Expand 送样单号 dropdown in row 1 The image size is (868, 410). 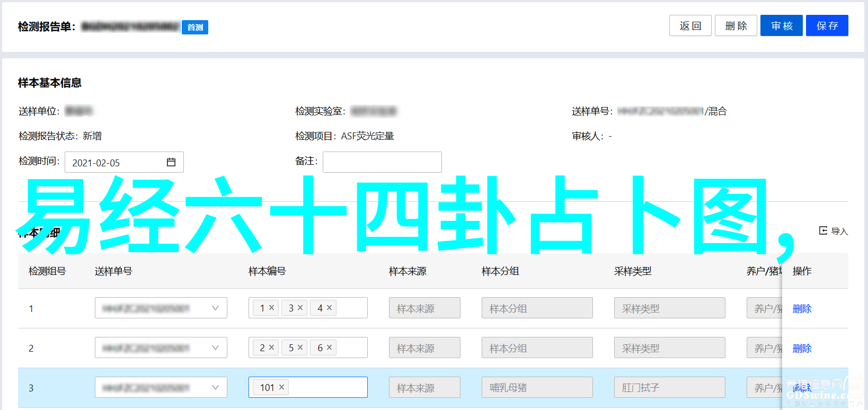tap(215, 308)
